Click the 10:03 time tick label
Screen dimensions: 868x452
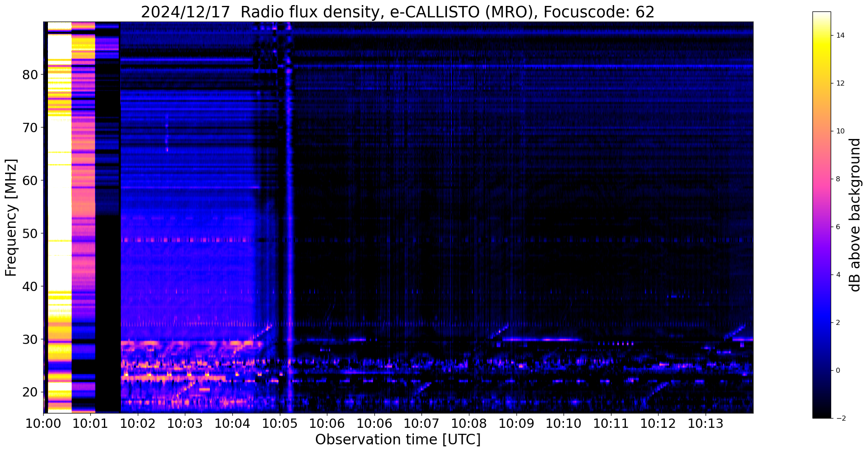(185, 424)
